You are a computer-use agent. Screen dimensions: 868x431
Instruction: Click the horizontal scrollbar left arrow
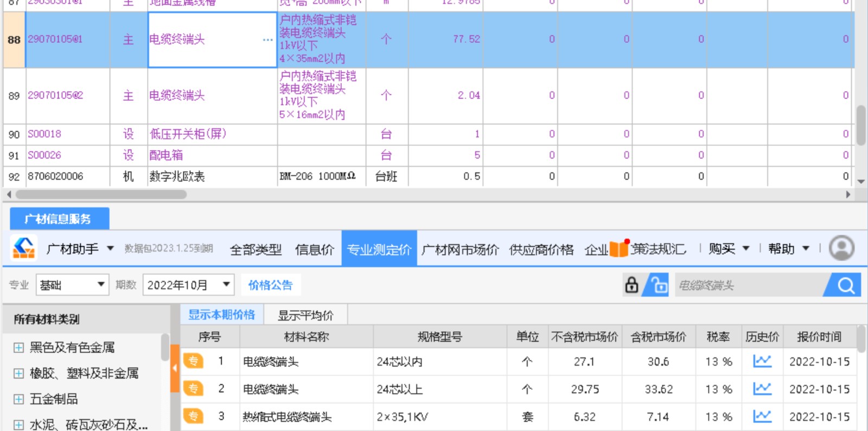(x=9, y=194)
